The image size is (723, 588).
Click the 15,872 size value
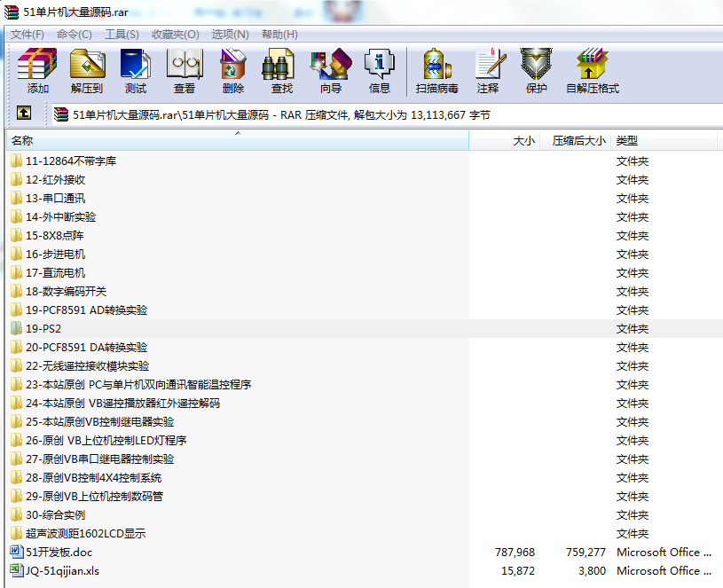tap(518, 570)
